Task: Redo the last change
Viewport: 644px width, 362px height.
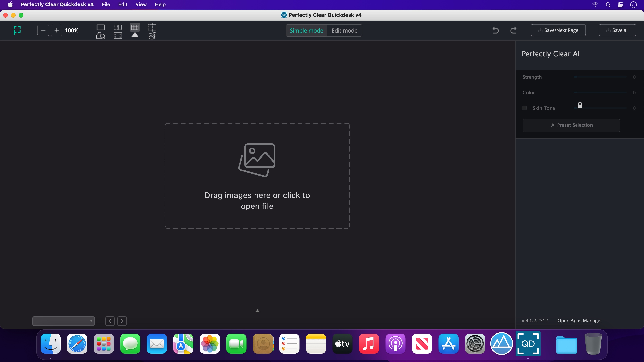Action: pos(513,30)
